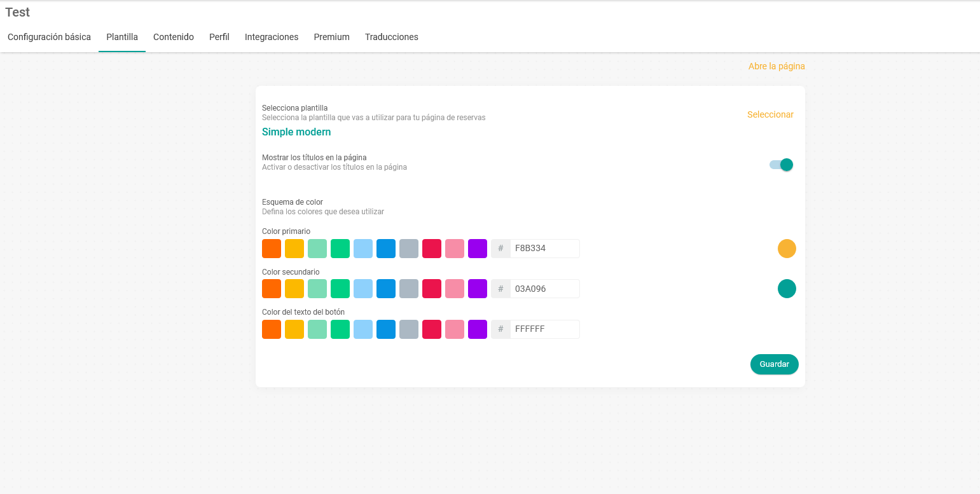Pick gray swatch for Color primario
Screen dimensions: 980x494
coord(409,249)
